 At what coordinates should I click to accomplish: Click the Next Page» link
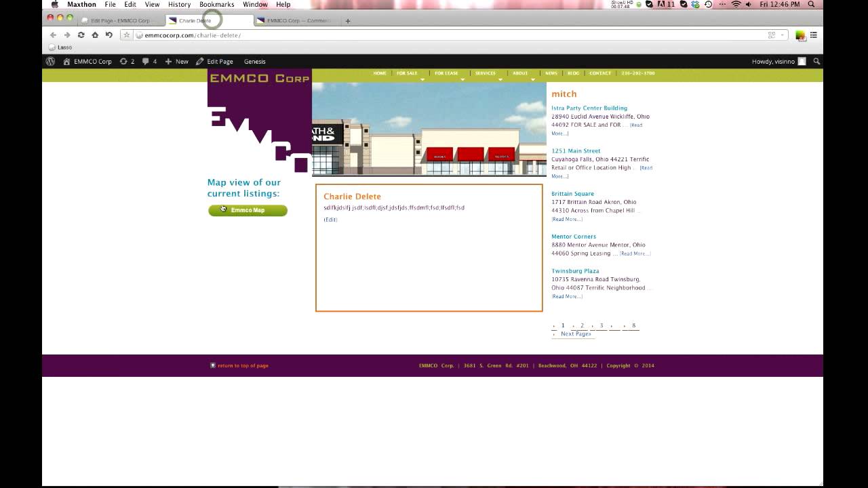point(576,333)
